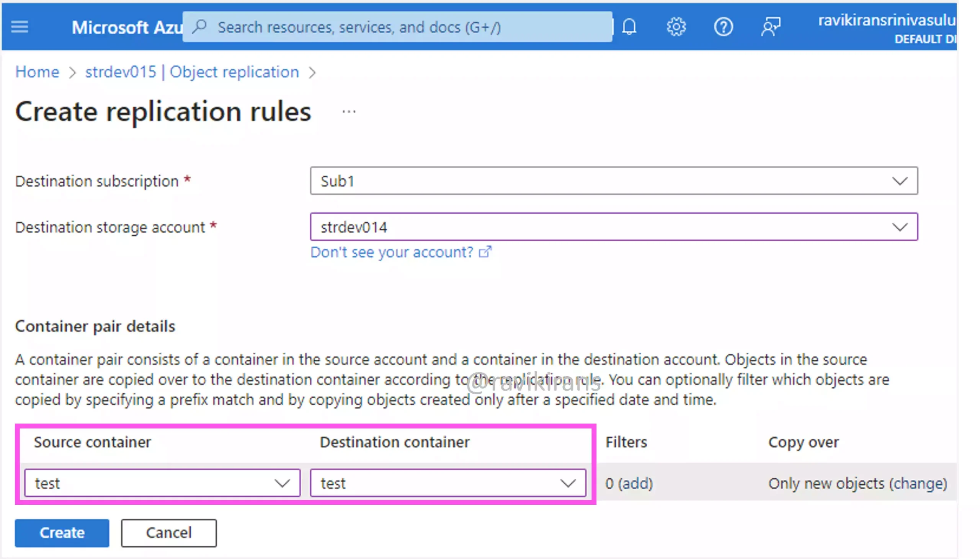980x559 pixels.
Task: Expand Source container test dropdown
Action: click(162, 482)
